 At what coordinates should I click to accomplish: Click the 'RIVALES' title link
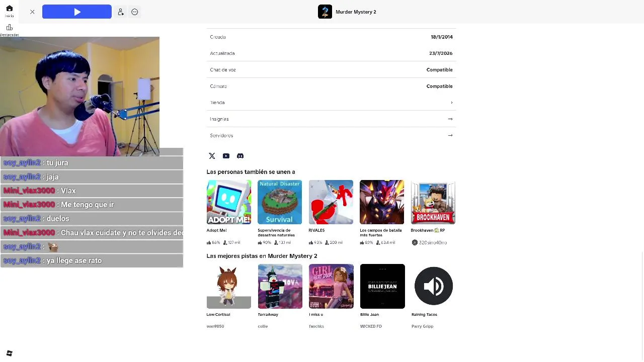coord(316,230)
